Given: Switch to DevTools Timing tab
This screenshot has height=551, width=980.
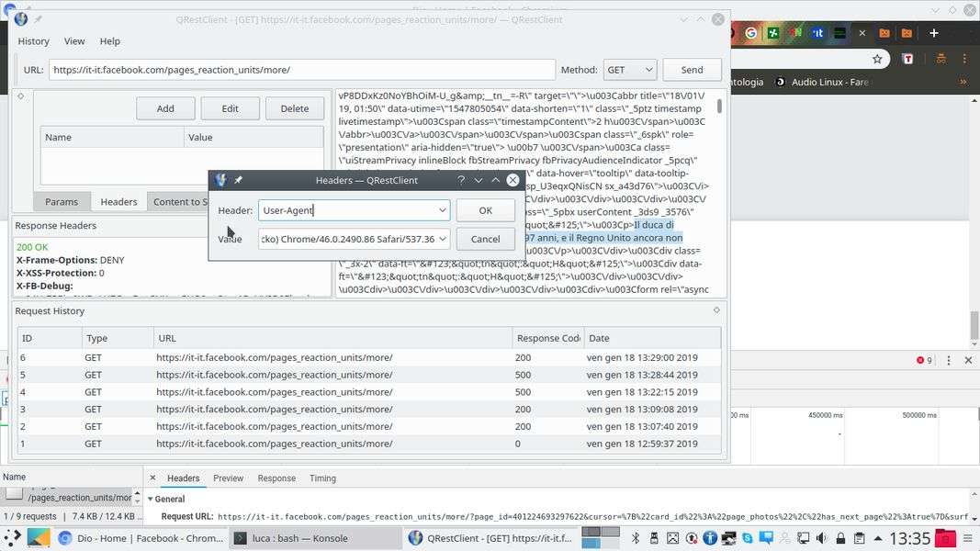Looking at the screenshot, I should (x=322, y=478).
